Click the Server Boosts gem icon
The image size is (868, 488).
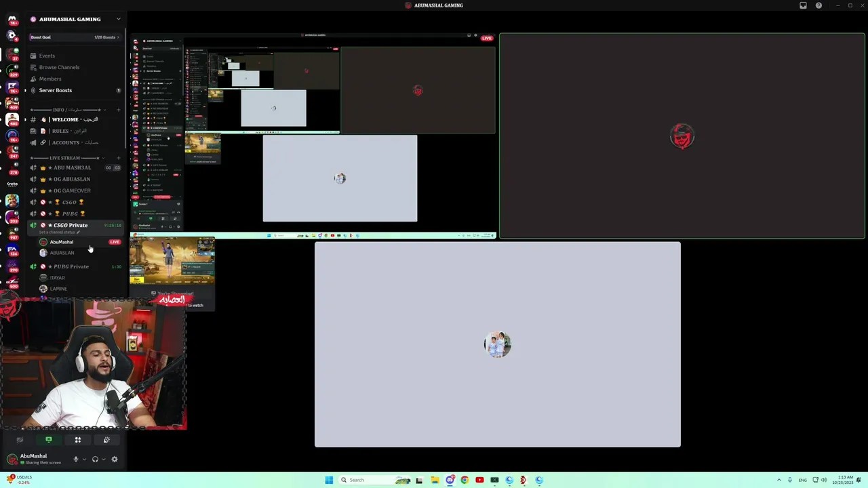(x=33, y=90)
